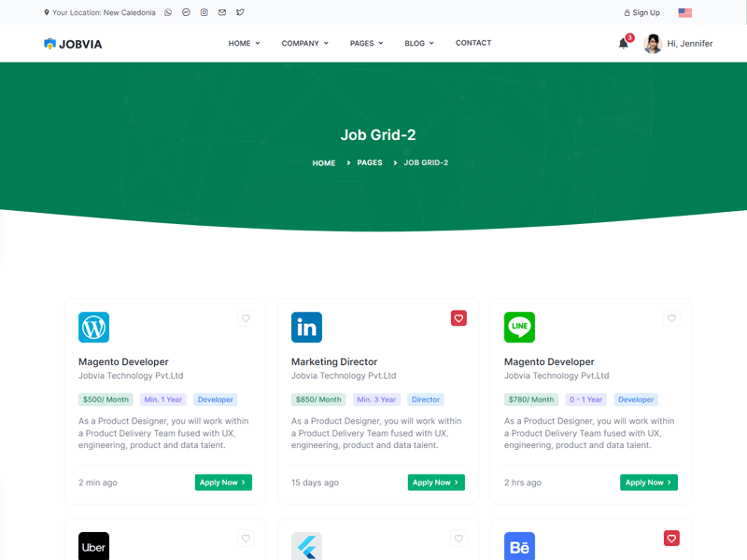Favorite the Flutter job card
Screen dimensions: 747x560
click(458, 539)
